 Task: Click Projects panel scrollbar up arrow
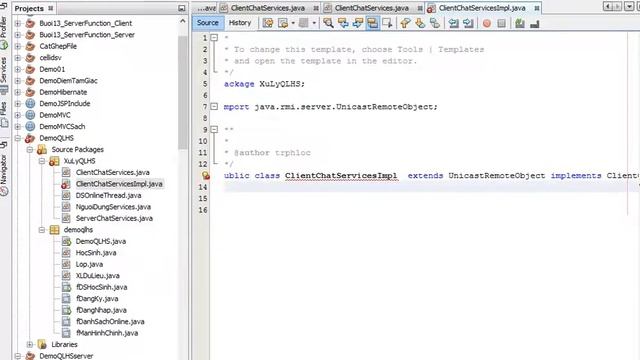pos(182,21)
